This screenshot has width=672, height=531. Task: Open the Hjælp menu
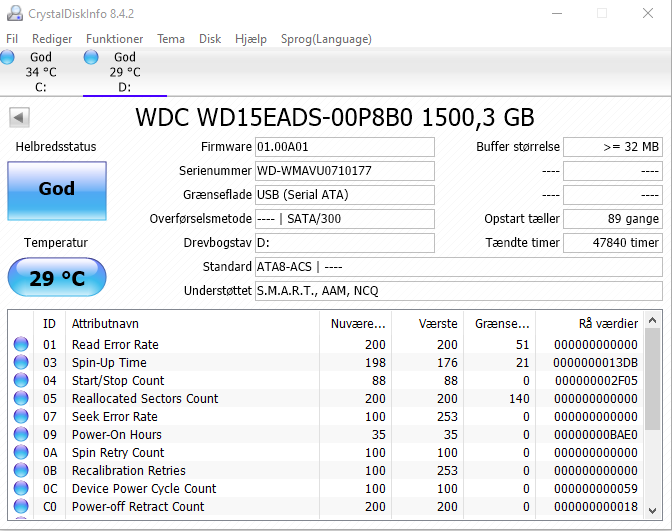251,39
